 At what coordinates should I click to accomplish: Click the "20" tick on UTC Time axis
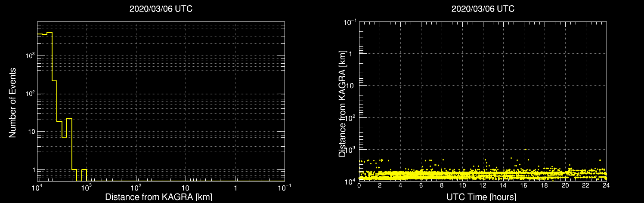pyautogui.click(x=565, y=186)
